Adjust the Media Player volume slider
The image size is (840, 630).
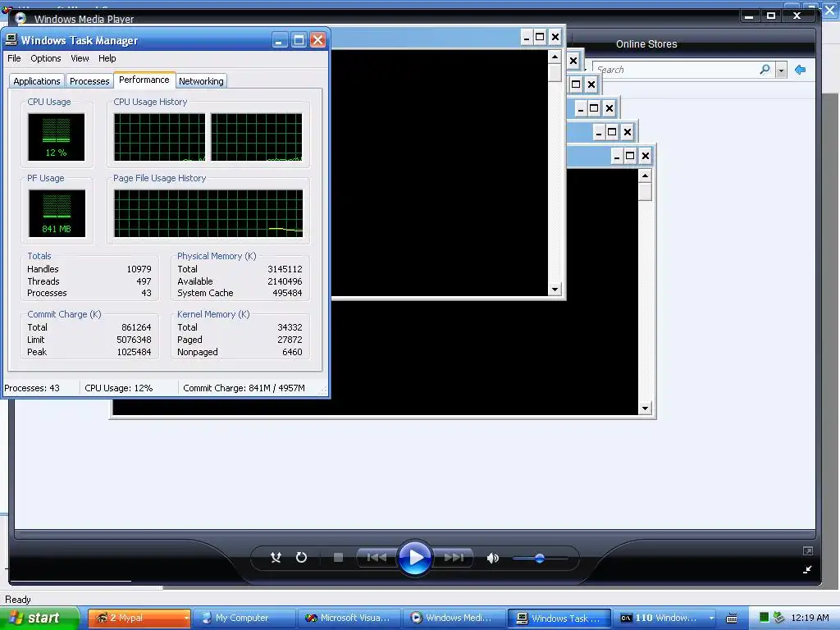540,558
